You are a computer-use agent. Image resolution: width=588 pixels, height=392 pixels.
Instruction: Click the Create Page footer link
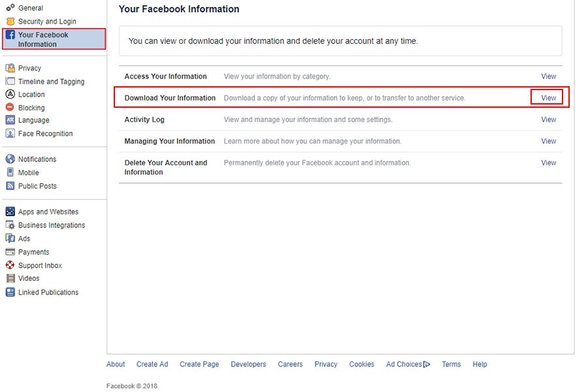[199, 365]
